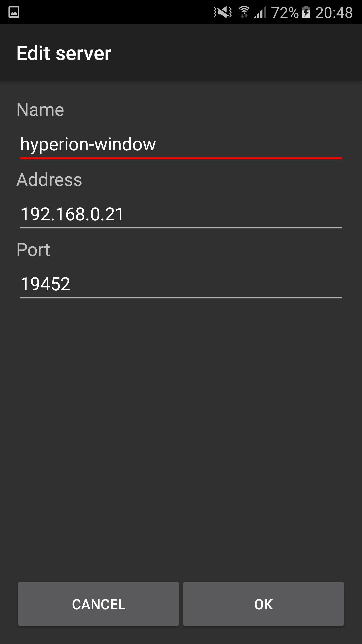Tap the 72% battery percentage text
362x644 pixels.
[x=285, y=13]
